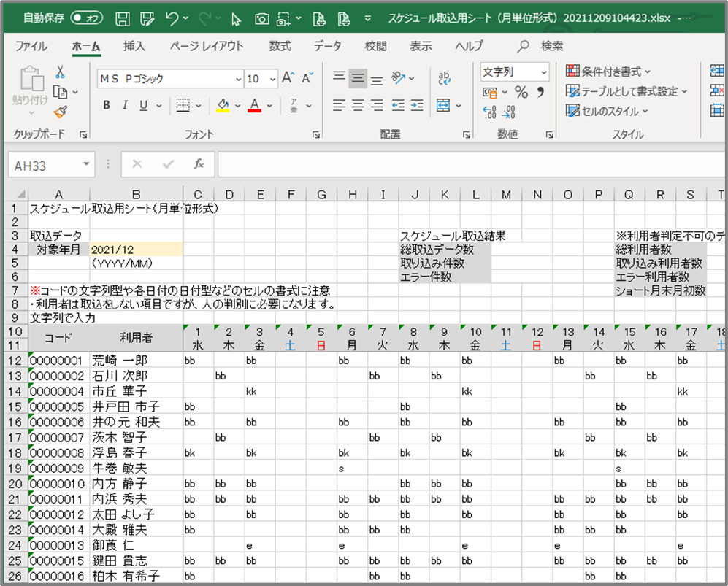Open the font size dropdown
Image resolution: width=728 pixels, height=586 pixels.
point(272,79)
